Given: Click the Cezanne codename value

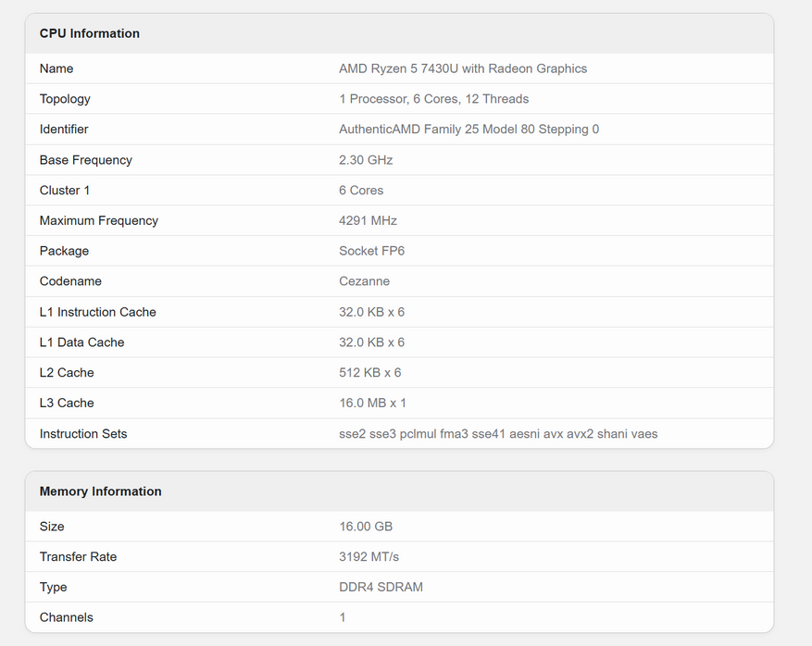Looking at the screenshot, I should coord(364,281).
